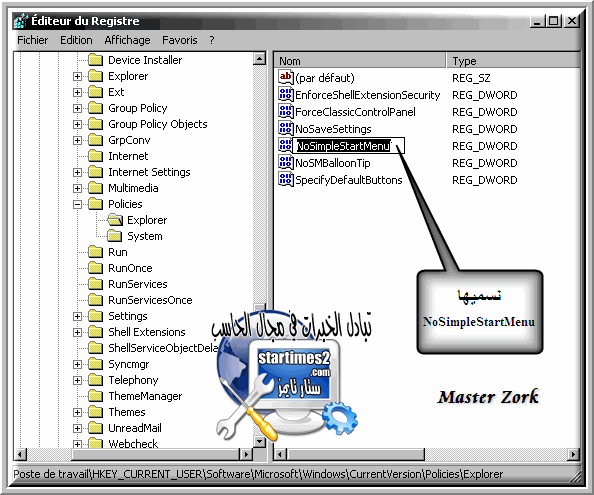Expand the Group Policy Objects node
Image resolution: width=594 pixels, height=495 pixels.
[x=77, y=125]
